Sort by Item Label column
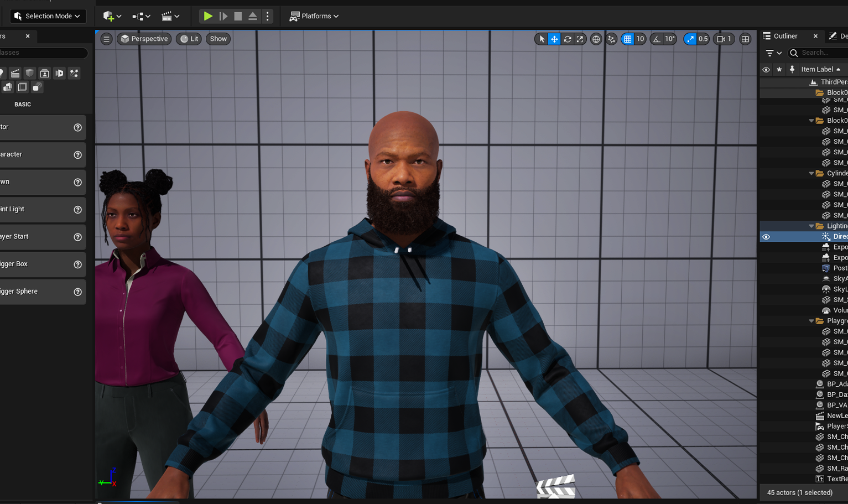The image size is (848, 504). [x=821, y=69]
